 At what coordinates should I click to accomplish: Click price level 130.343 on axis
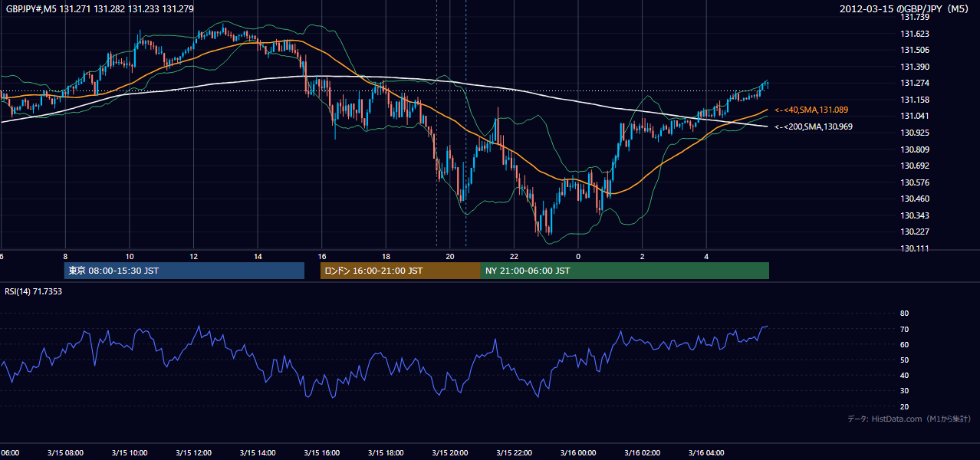tap(915, 215)
